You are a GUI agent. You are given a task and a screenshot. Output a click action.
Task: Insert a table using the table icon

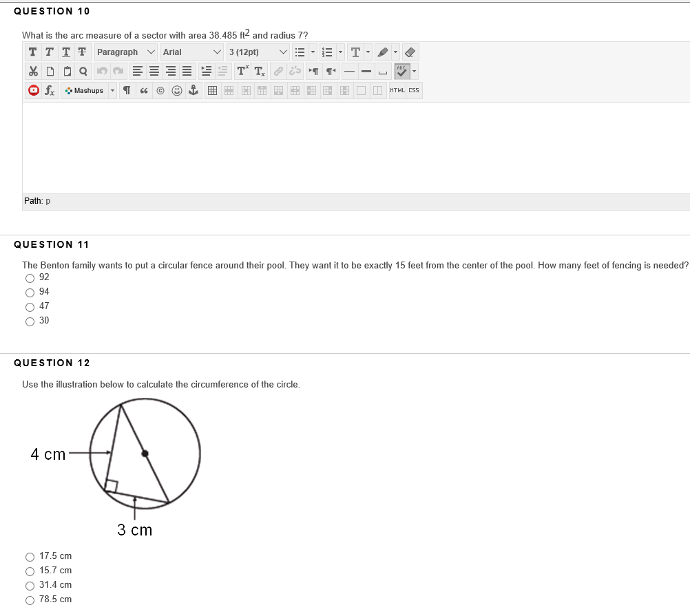(x=211, y=90)
